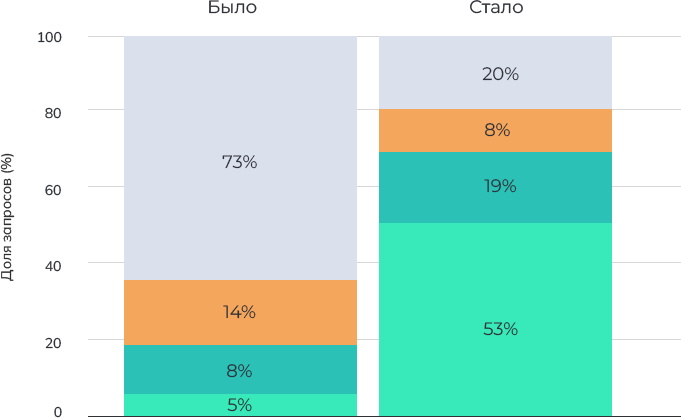Screen dimensions: 681x418
Task: Click the 40 tick label on y-axis
Action: click(53, 266)
